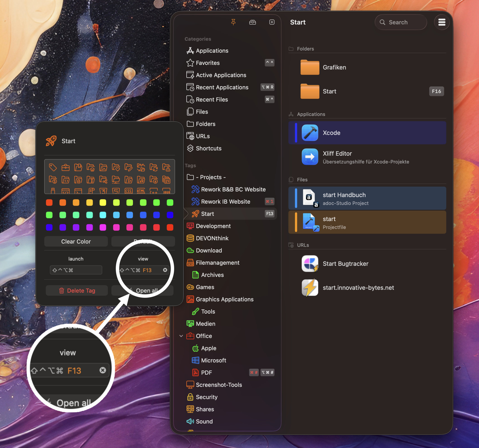Select the Development tag
This screenshot has width=479, height=448.
pyautogui.click(x=213, y=226)
